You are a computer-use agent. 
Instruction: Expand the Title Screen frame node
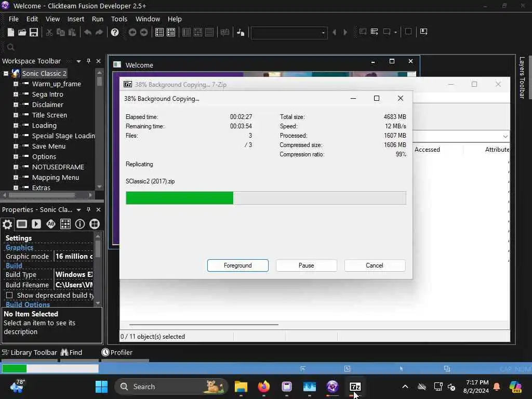pos(16,115)
